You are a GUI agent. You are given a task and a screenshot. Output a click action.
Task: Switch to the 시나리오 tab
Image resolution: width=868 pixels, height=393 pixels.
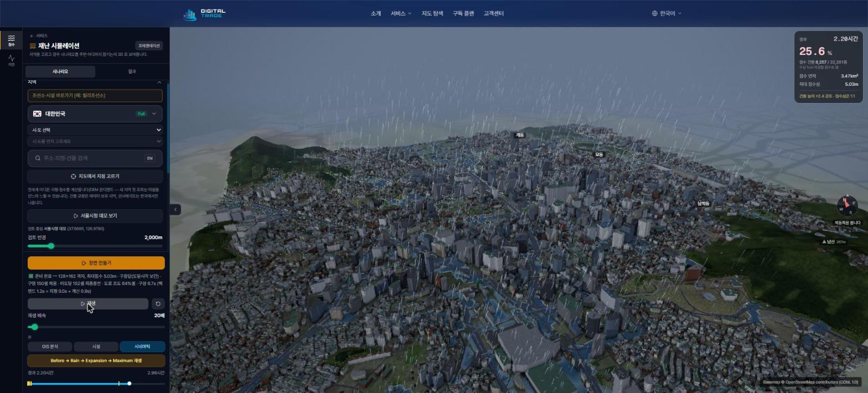(x=60, y=71)
